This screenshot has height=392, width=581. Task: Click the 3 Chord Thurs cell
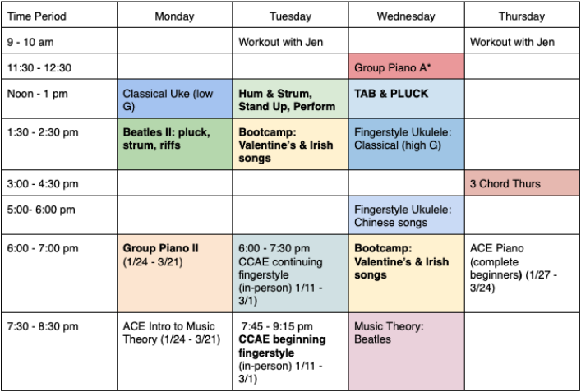tap(521, 183)
